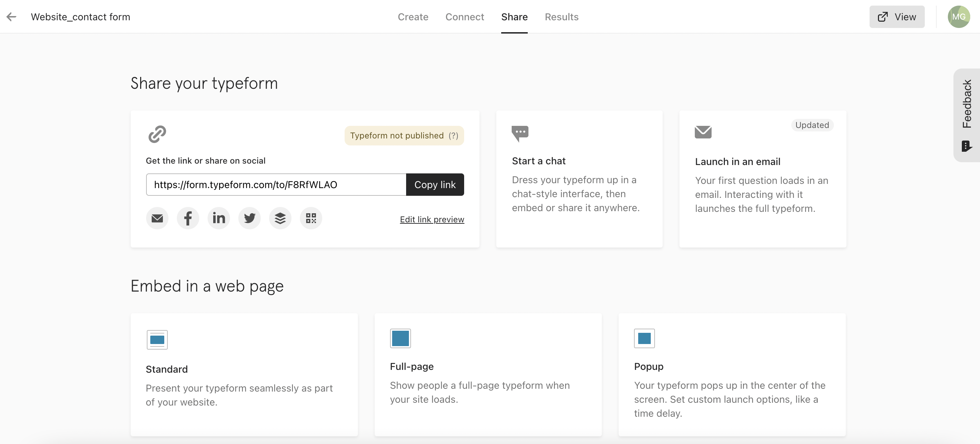The image size is (980, 444).
Task: Open the MG user avatar menu
Action: (x=958, y=17)
